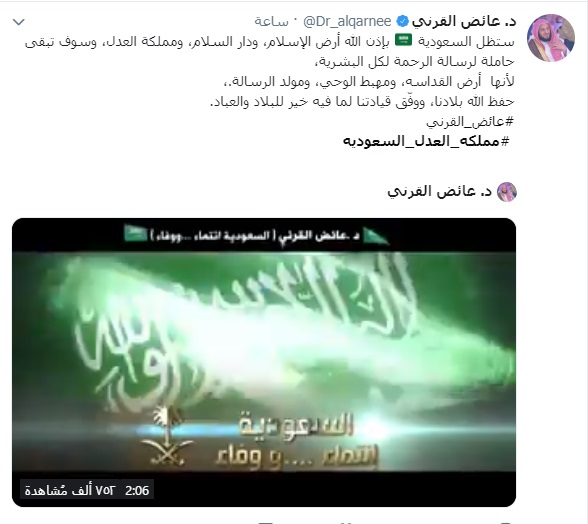Open the hashtag #عائض_القرني
Screen dimensions: 588x524
tap(470, 121)
